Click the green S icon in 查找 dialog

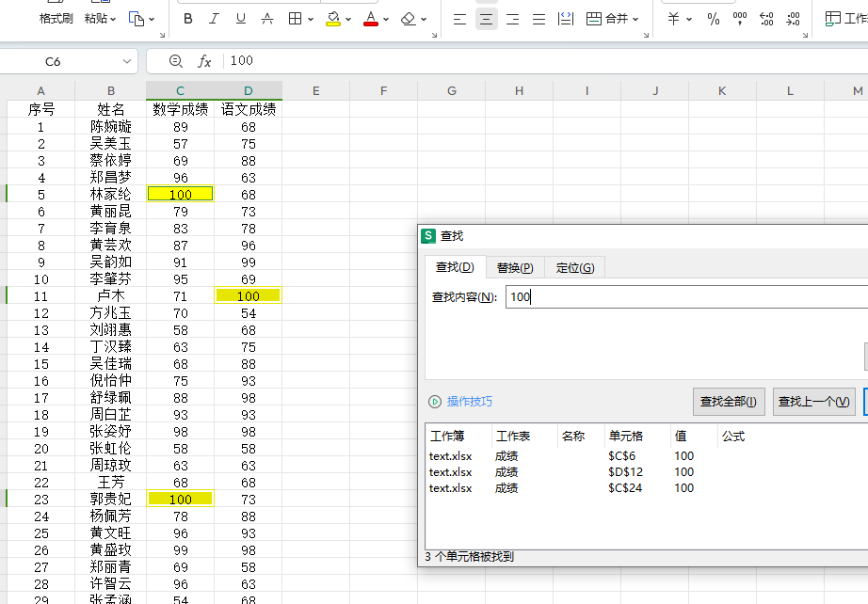coord(428,235)
